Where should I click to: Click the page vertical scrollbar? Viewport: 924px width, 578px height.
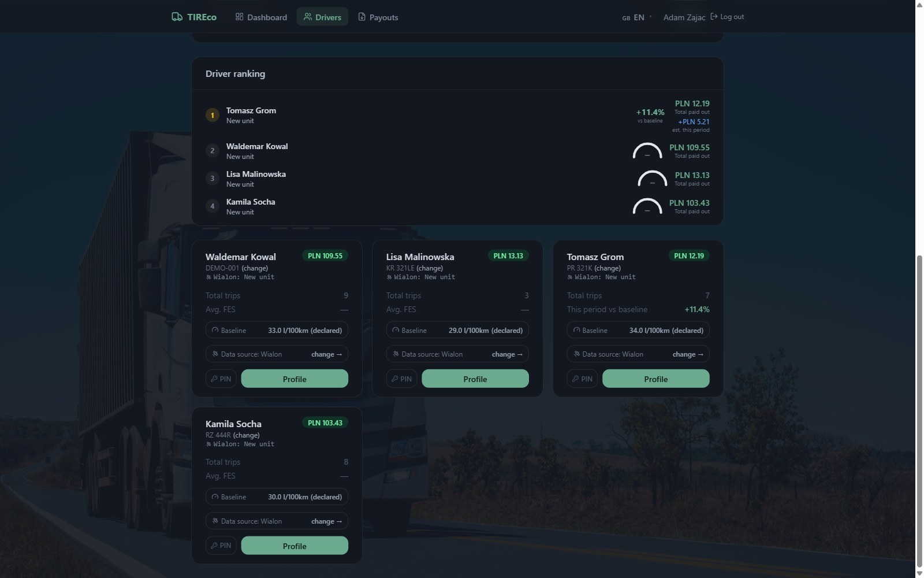919,410
